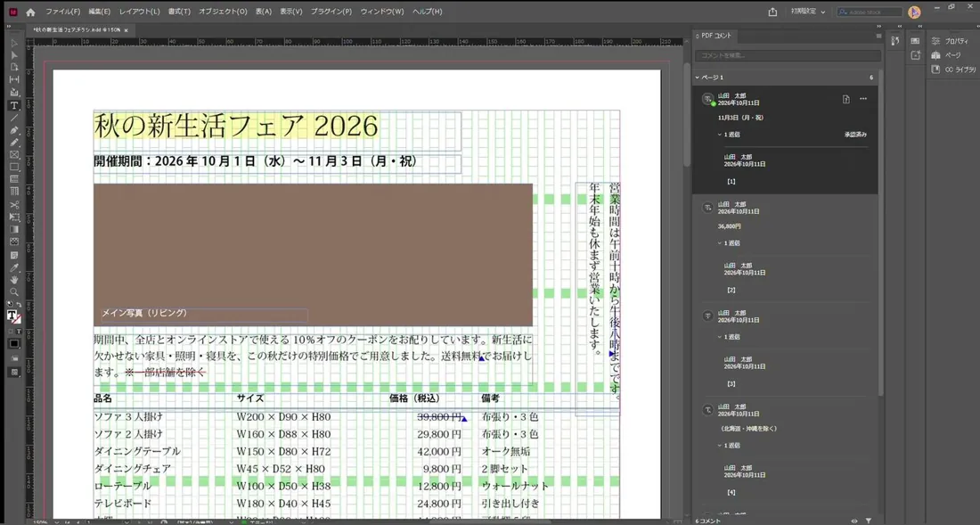Open the ウィンドウ(W) menu

[382, 12]
